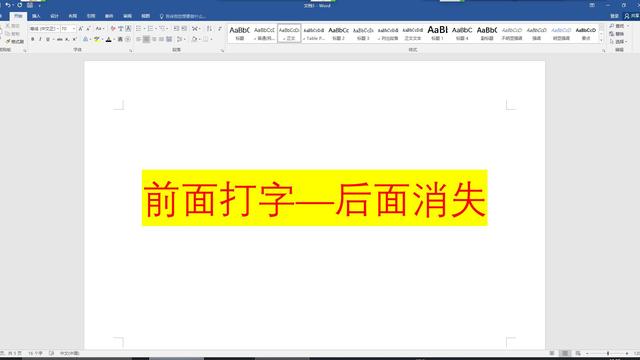This screenshot has width=640, height=360.
Task: Open the Find (查找) dropdown
Action: point(618,26)
